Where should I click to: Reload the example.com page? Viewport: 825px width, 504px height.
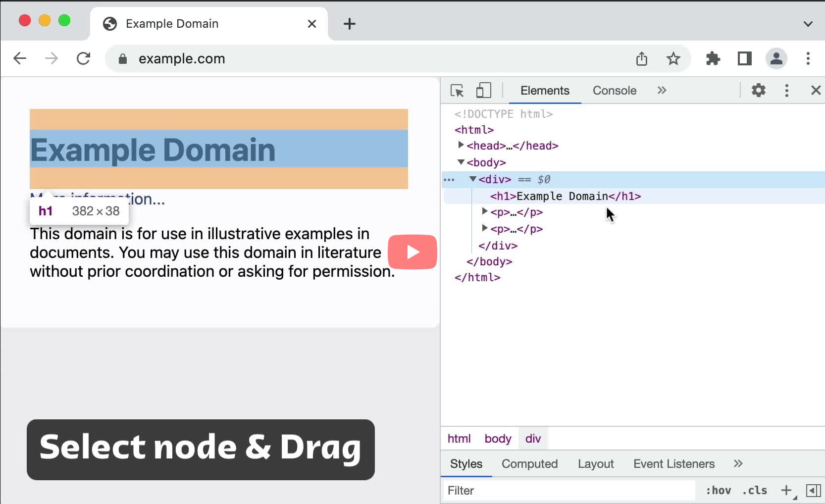coord(83,58)
